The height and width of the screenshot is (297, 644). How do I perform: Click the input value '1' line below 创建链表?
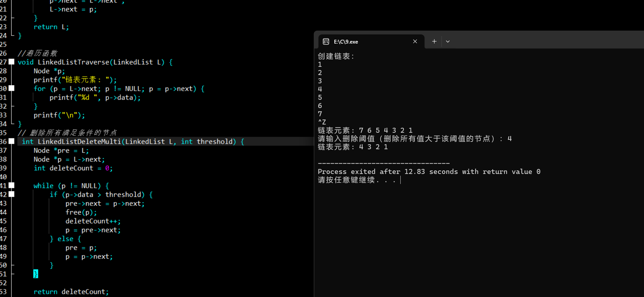(320, 64)
